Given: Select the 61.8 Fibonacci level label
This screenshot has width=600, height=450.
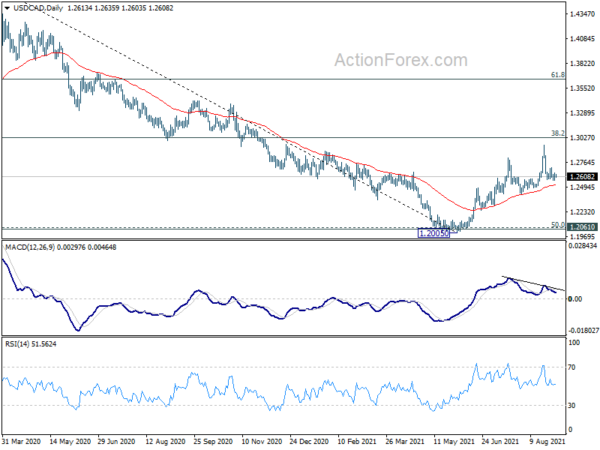Looking at the screenshot, I should tap(558, 75).
